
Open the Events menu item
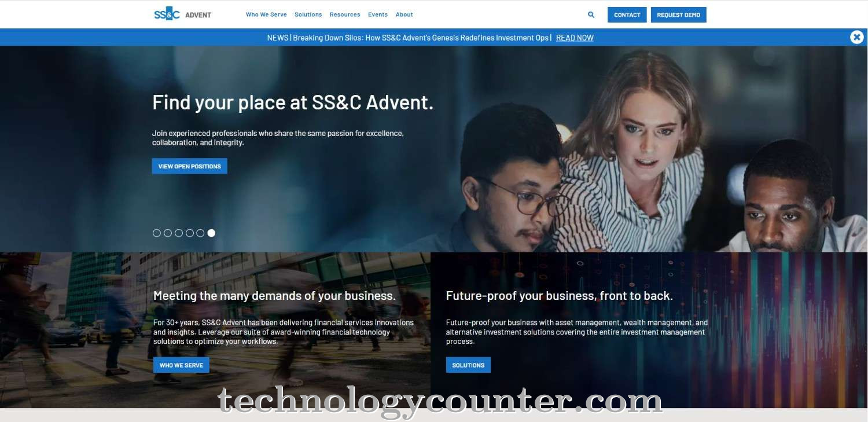click(x=378, y=14)
